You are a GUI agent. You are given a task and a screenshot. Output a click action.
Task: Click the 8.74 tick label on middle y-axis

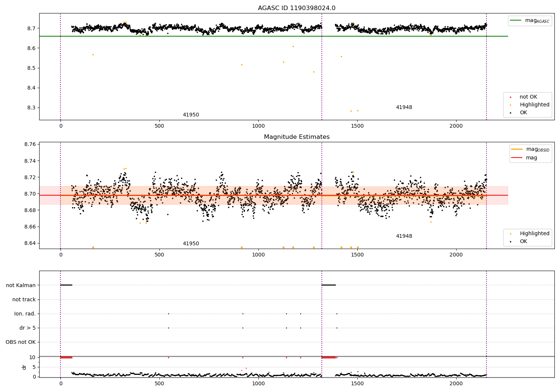pos(30,161)
